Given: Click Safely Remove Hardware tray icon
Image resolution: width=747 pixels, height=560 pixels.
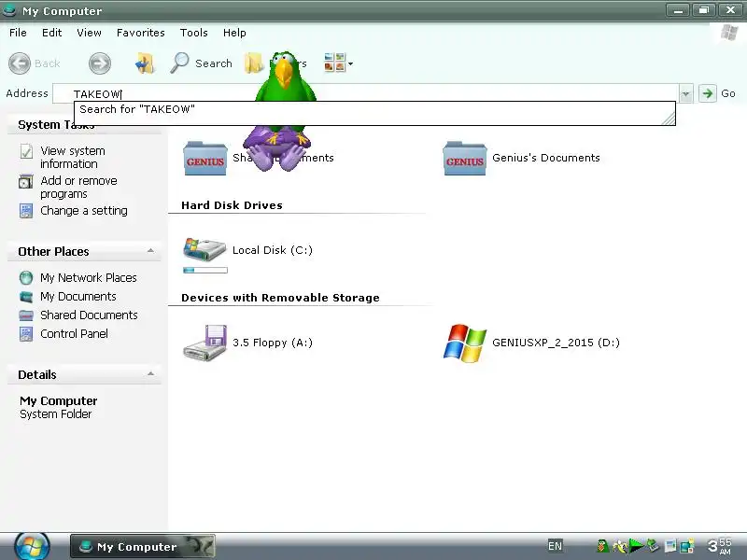Looking at the screenshot, I should tap(653, 546).
